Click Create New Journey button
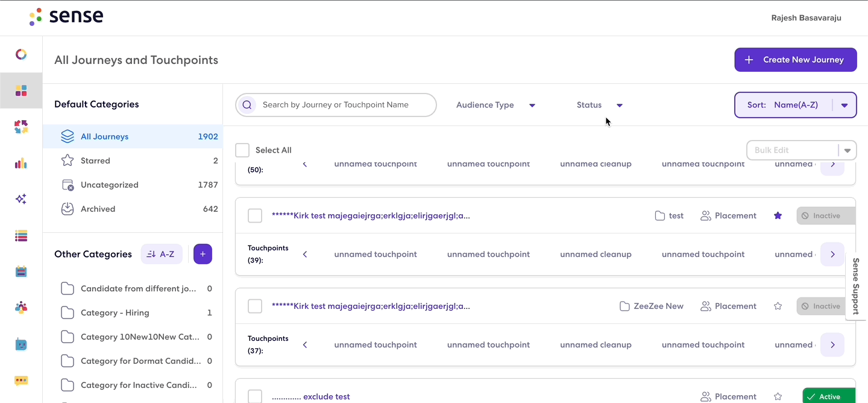The image size is (868, 403). [795, 60]
